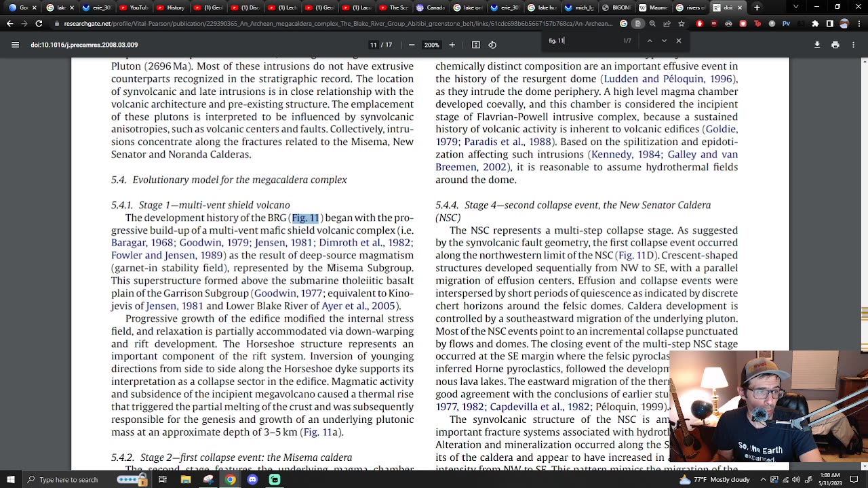Open the 'Fig. 11D' figure link
This screenshot has width=868, height=488.
point(635,256)
